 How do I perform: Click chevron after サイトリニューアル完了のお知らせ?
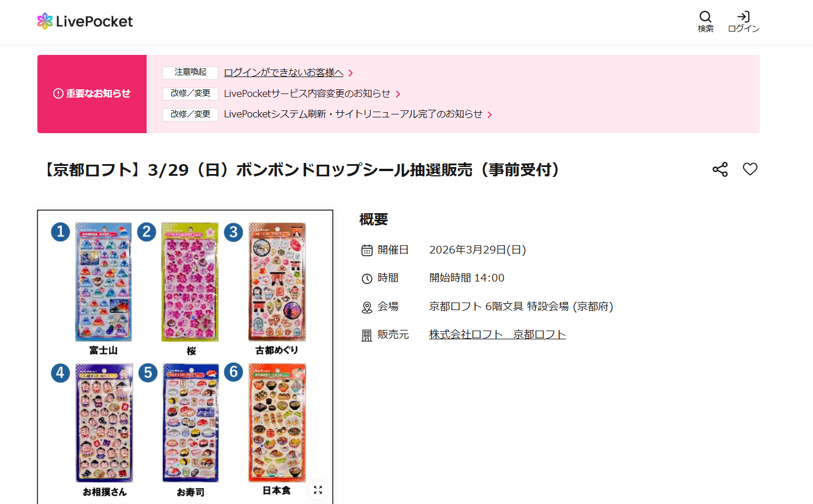[x=489, y=114]
